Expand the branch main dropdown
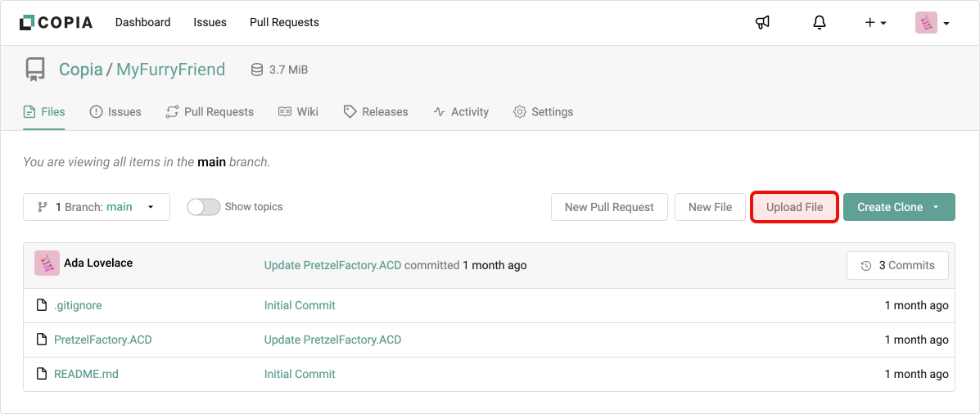The width and height of the screenshot is (980, 414). pos(97,207)
